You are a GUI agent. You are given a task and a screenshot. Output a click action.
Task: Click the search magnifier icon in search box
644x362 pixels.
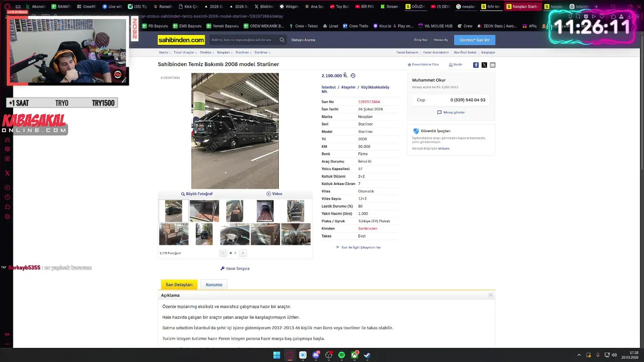pos(282,40)
